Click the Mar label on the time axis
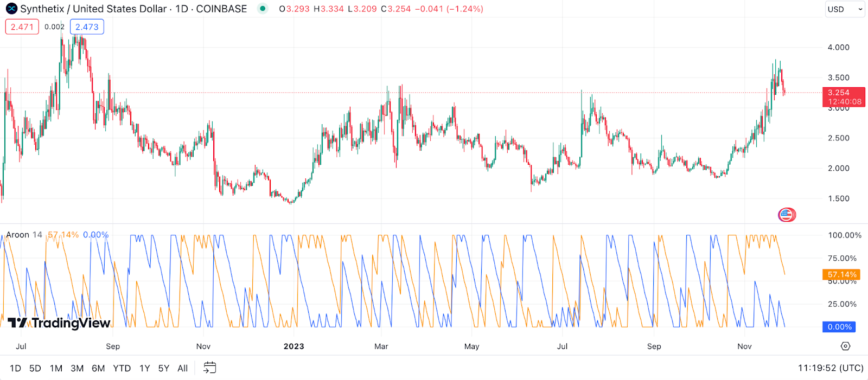This screenshot has height=380, width=868. pyautogui.click(x=381, y=346)
